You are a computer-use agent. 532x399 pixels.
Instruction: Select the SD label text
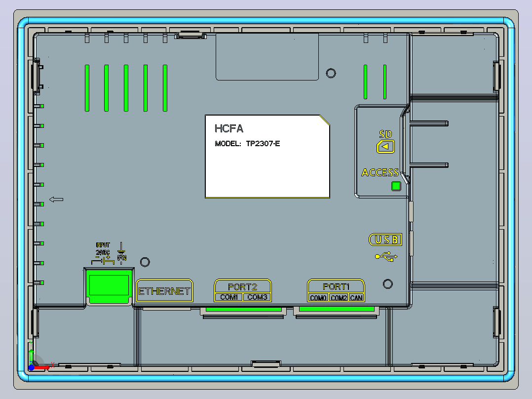point(386,134)
